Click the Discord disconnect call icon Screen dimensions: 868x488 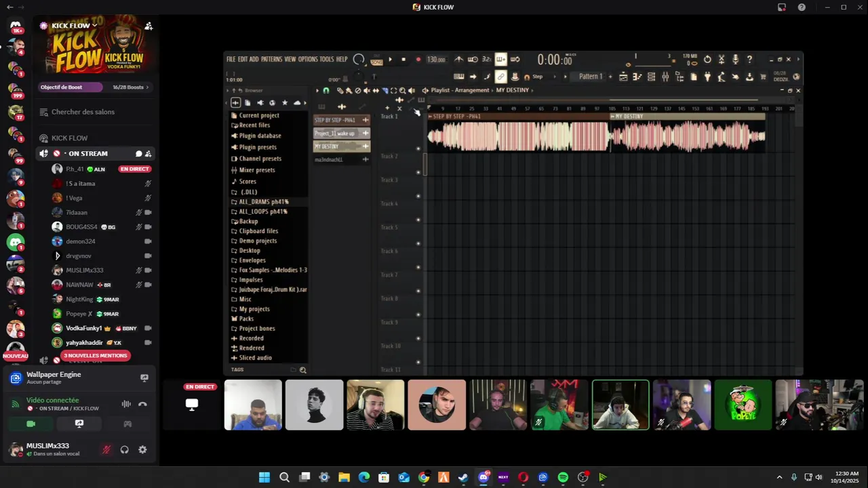point(143,404)
